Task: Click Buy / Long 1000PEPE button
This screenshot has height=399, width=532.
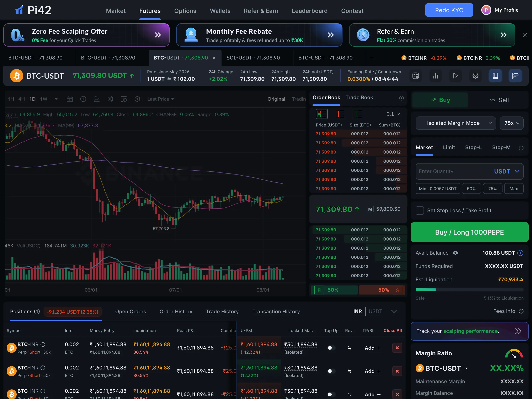Action: tap(469, 232)
